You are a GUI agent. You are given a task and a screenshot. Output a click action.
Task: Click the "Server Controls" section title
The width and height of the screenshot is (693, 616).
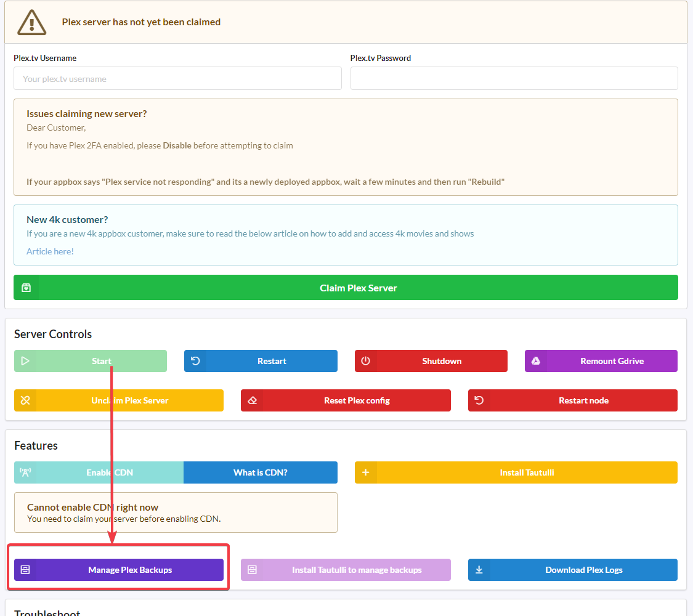pyautogui.click(x=53, y=334)
